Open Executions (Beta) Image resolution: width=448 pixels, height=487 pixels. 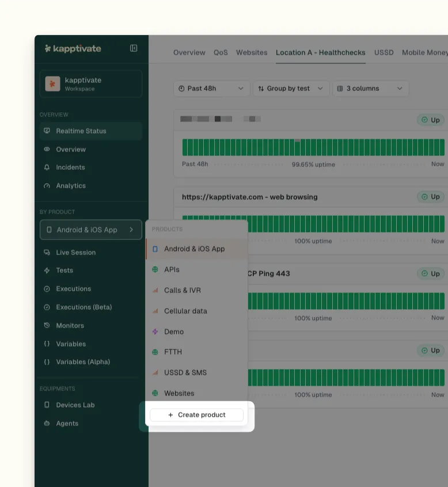(91, 307)
